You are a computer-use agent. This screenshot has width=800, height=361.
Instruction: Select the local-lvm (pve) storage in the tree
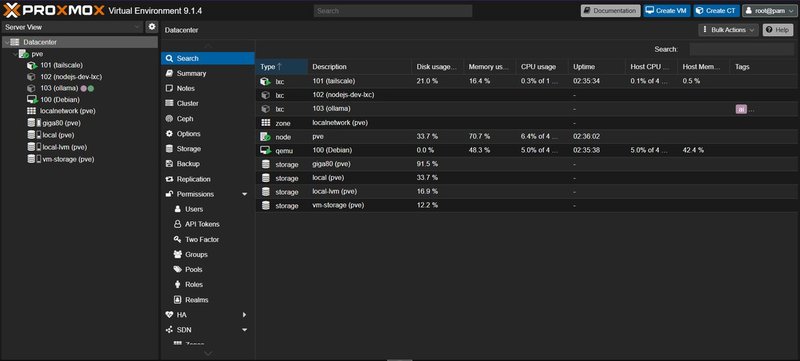[x=65, y=147]
